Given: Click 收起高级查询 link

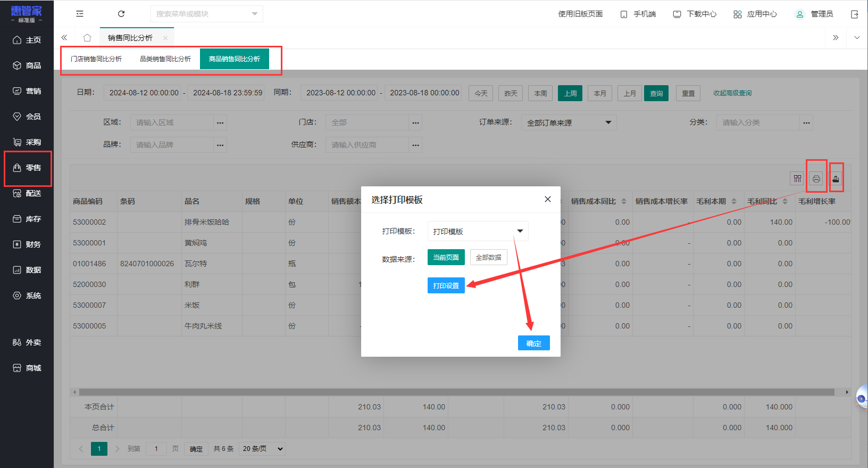Looking at the screenshot, I should tap(732, 93).
